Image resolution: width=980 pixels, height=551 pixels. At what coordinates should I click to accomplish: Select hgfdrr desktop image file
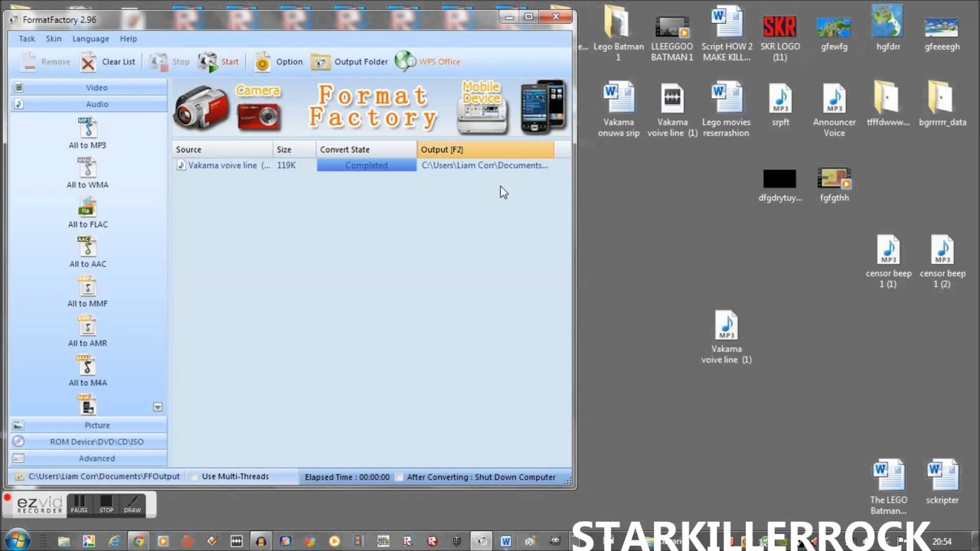(888, 28)
